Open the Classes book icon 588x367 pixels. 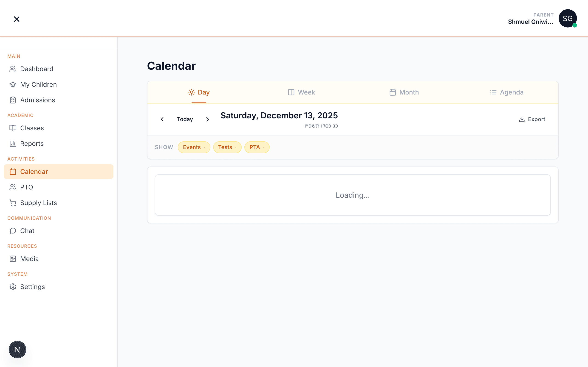(13, 128)
